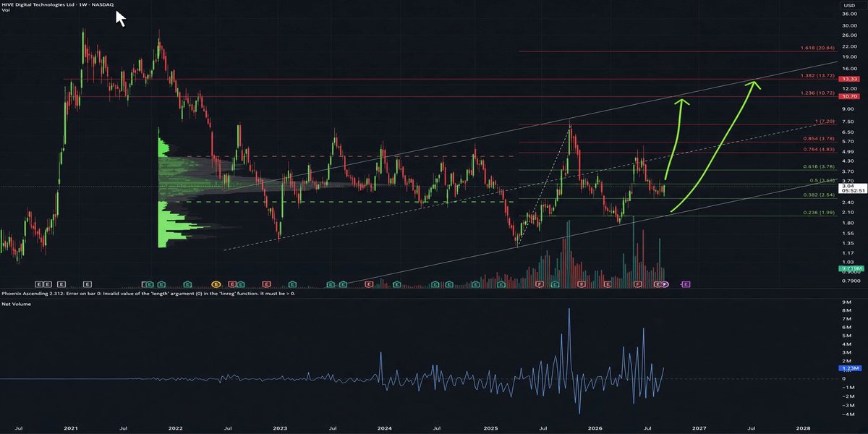Select the 0.236 (1.99) Fibonacci level label

[820, 213]
